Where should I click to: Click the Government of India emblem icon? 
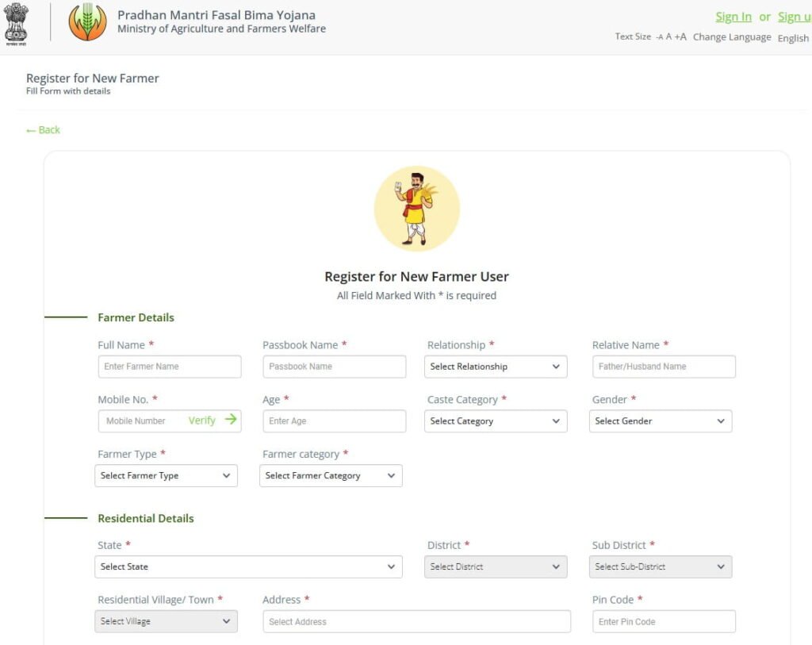pyautogui.click(x=16, y=25)
